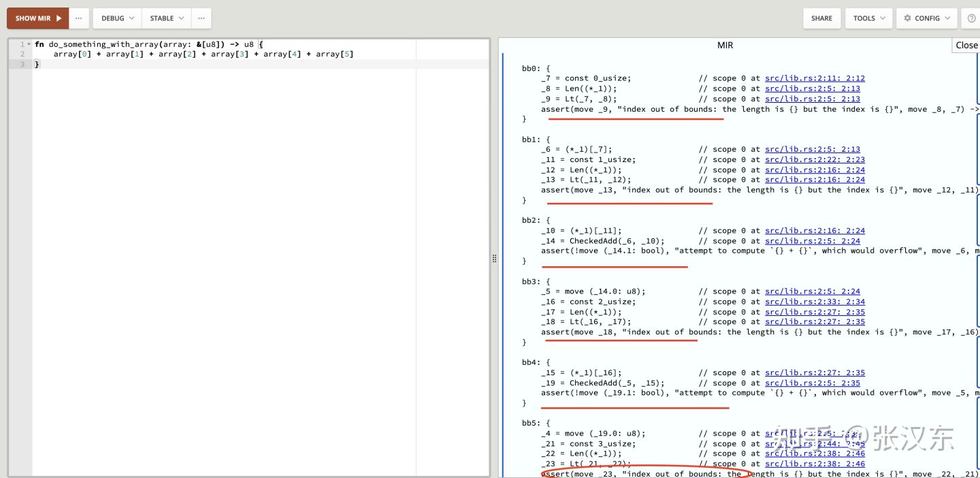Close the MIR output panel
Viewport: 980px width, 478px height.
pyautogui.click(x=966, y=45)
